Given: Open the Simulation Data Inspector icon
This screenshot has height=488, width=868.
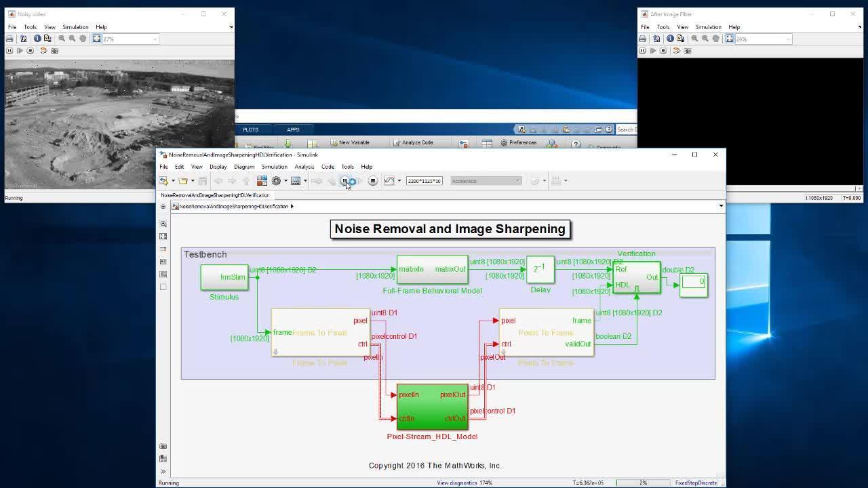Looking at the screenshot, I should [389, 181].
